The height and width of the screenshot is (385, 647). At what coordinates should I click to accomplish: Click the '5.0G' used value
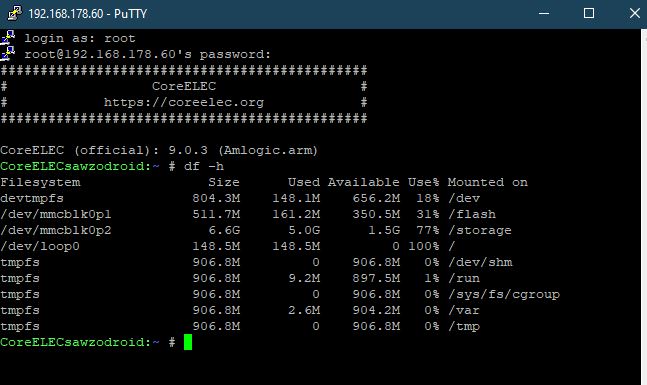pyautogui.click(x=304, y=230)
